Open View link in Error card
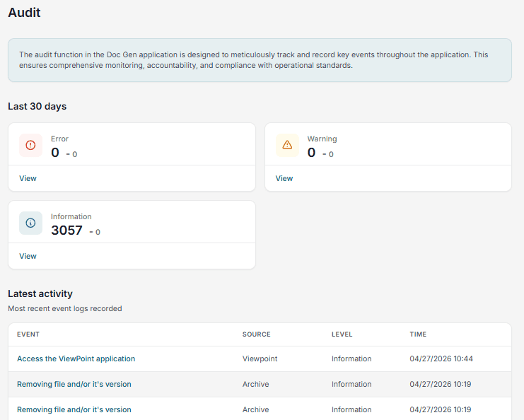 (x=28, y=178)
